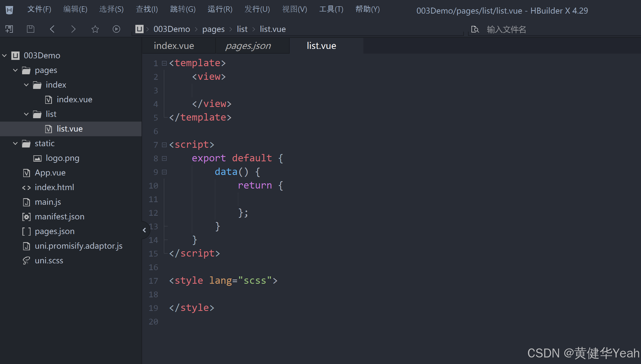Open App.vue from the file tree
641x364 pixels.
pos(50,173)
